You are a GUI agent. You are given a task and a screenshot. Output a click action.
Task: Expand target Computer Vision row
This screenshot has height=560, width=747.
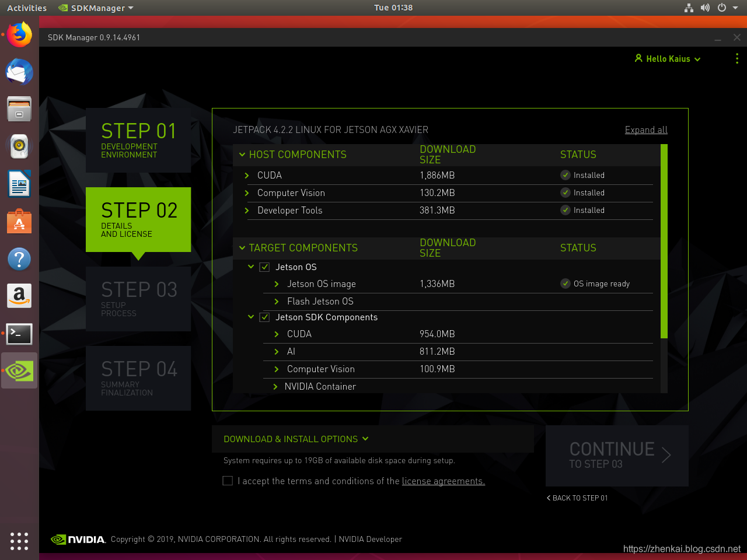[277, 369]
